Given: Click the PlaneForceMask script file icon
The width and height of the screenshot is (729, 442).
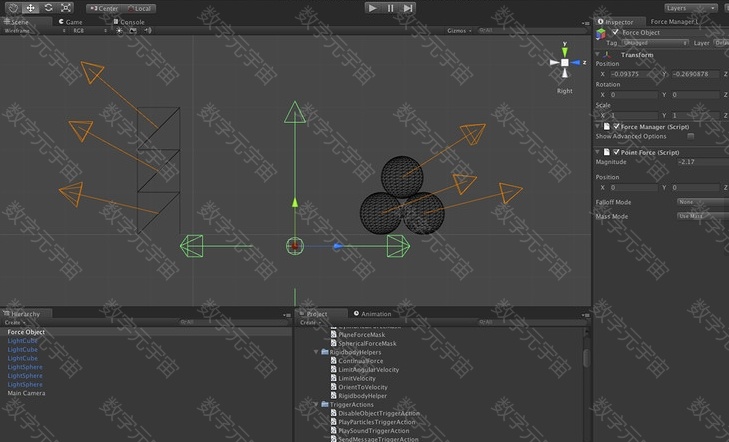Looking at the screenshot, I should [x=333, y=334].
